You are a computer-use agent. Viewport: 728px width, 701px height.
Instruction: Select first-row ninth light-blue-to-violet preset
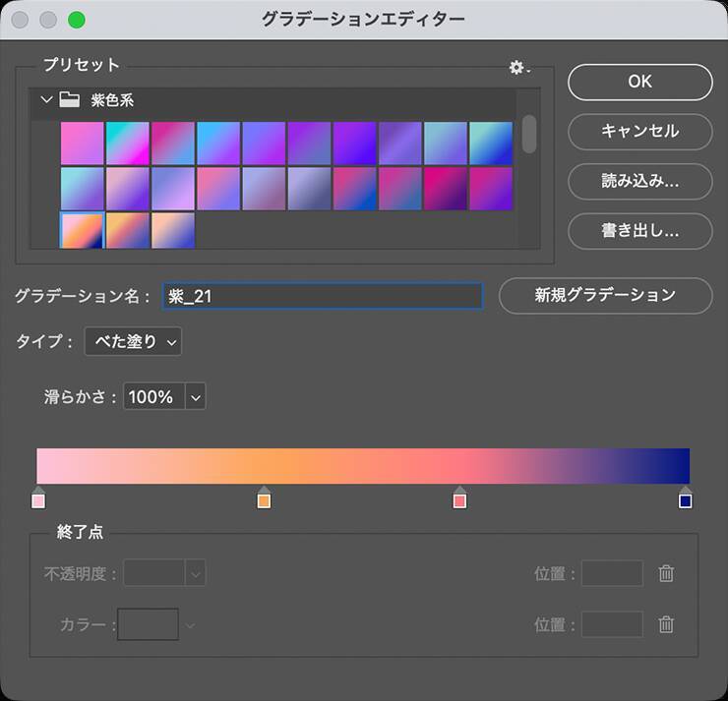click(446, 144)
